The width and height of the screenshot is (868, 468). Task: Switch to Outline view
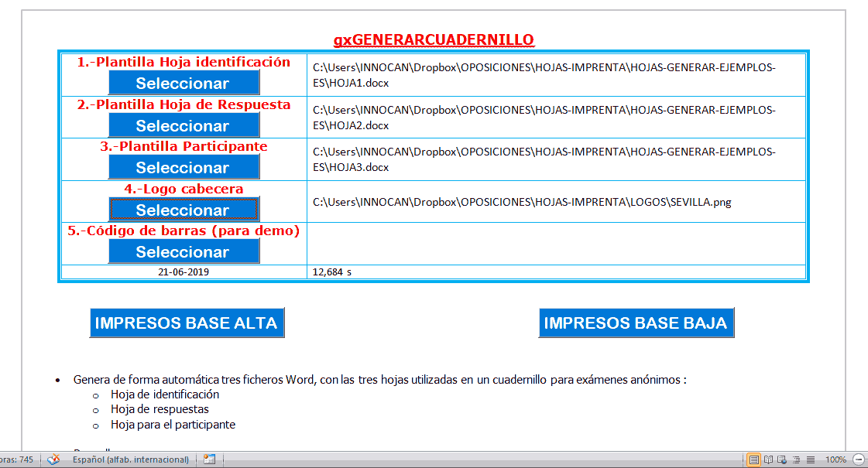[797, 459]
